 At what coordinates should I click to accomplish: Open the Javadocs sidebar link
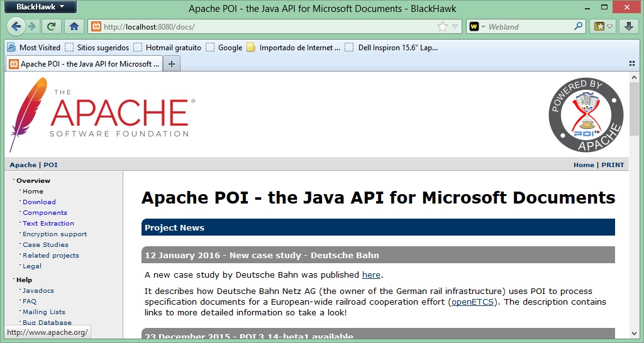38,290
